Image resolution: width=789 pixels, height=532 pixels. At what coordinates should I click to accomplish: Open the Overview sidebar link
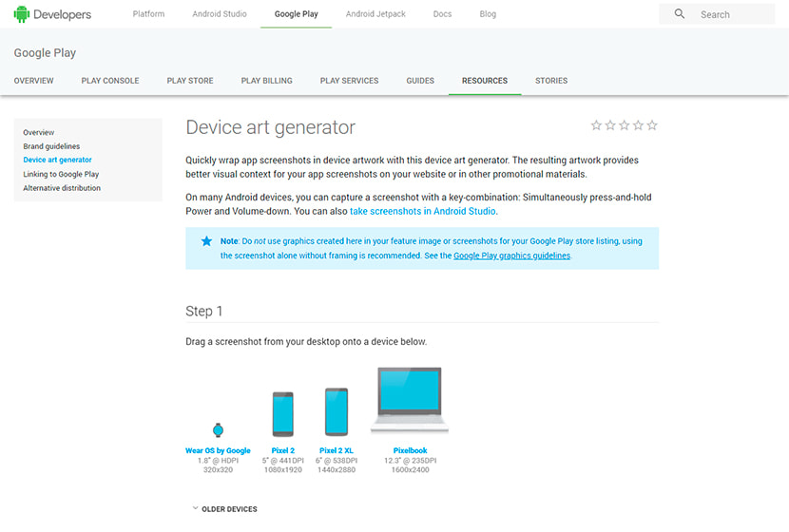click(x=39, y=132)
